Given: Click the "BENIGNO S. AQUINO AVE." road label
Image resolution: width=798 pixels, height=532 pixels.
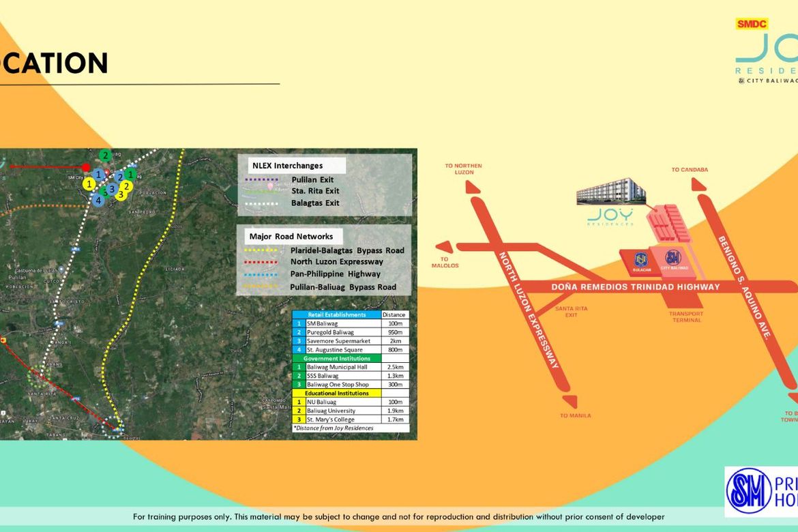Looking at the screenshot, I should tap(745, 288).
